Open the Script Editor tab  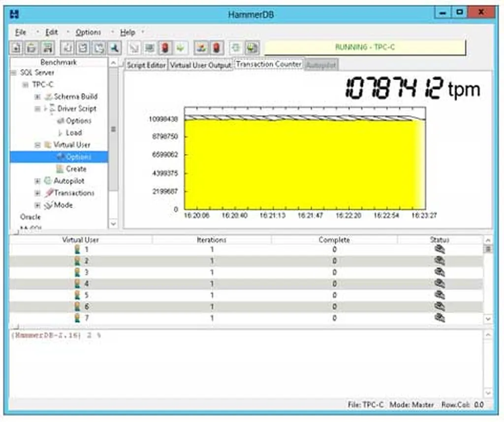[x=146, y=65]
